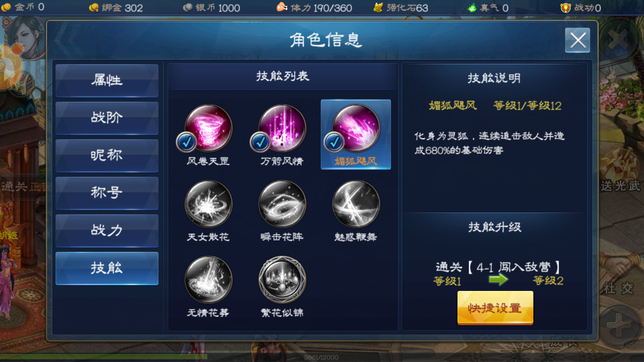
Task: Click the 快捷设置 button
Action: (x=495, y=308)
